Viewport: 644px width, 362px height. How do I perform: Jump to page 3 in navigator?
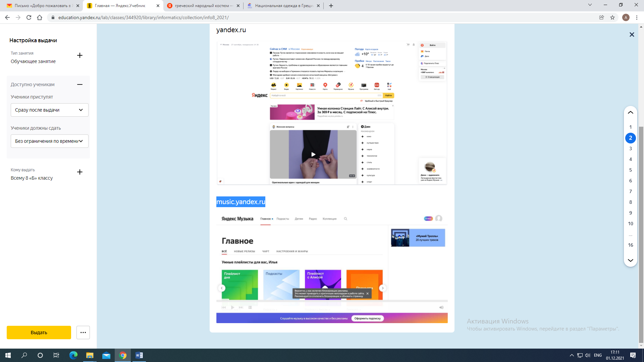pyautogui.click(x=631, y=148)
